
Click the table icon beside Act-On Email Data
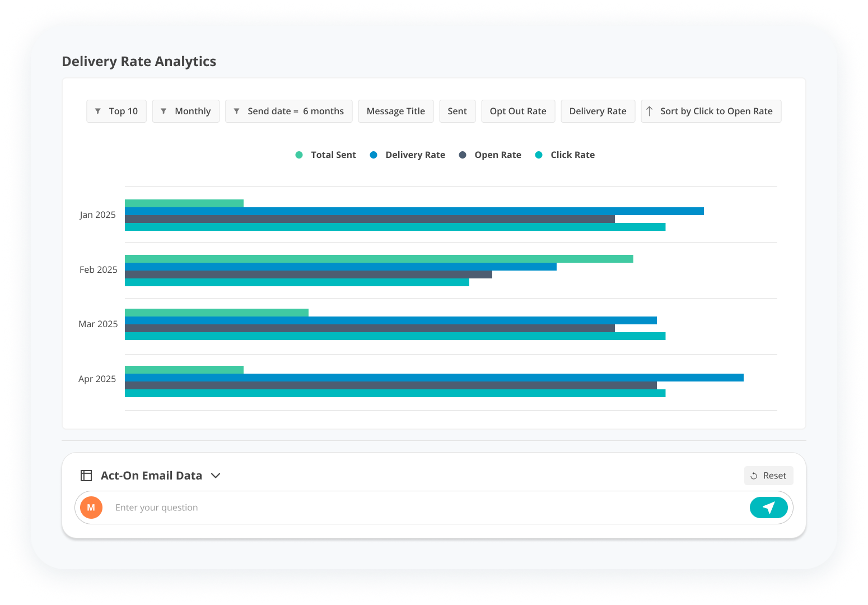pyautogui.click(x=86, y=476)
